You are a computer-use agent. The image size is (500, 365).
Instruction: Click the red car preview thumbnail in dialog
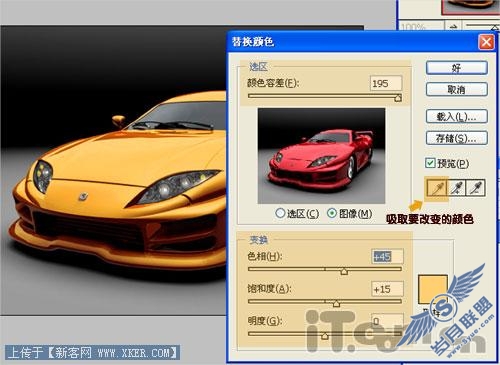321,156
